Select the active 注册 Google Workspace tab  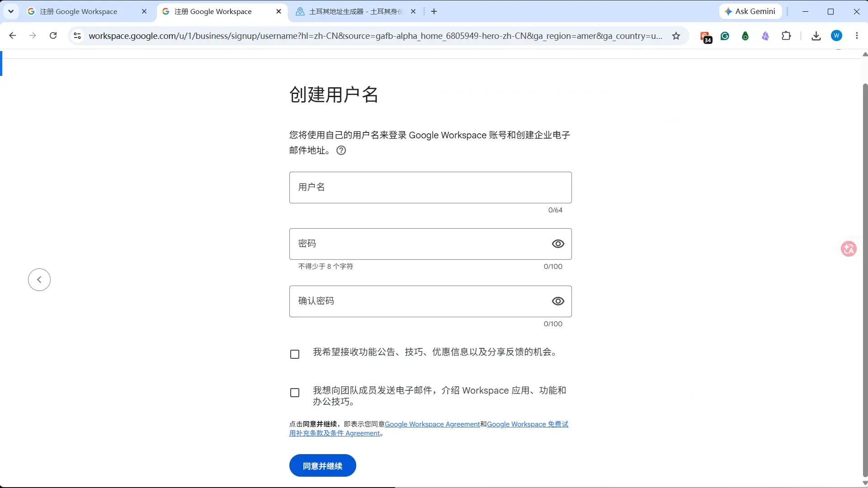222,11
